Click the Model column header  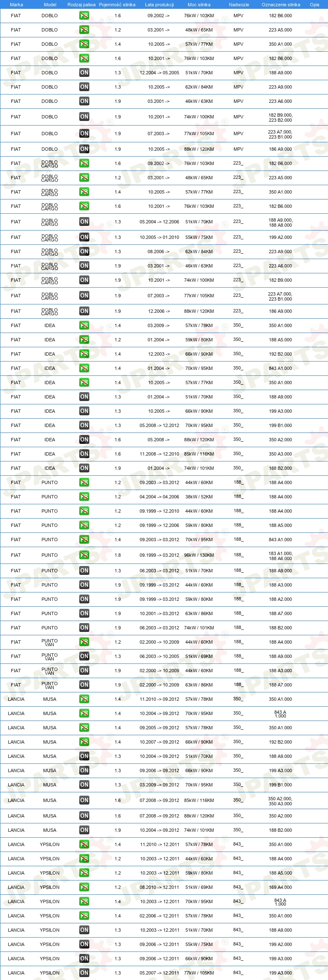point(50,5)
